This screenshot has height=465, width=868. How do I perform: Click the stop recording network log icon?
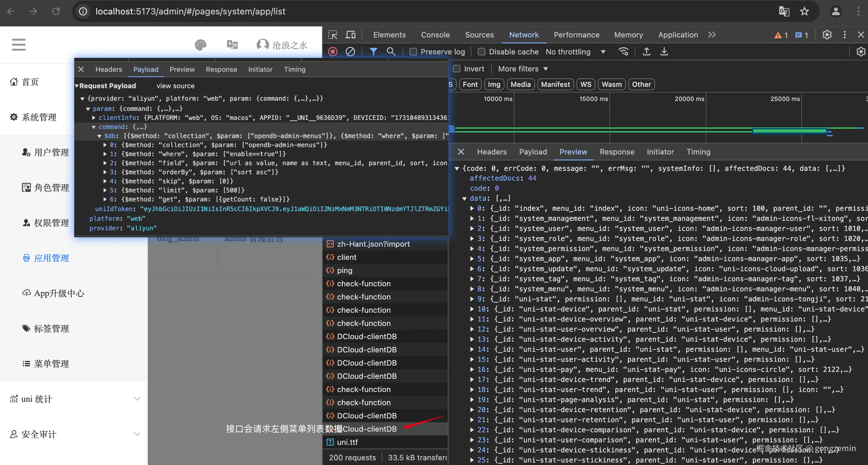(333, 52)
